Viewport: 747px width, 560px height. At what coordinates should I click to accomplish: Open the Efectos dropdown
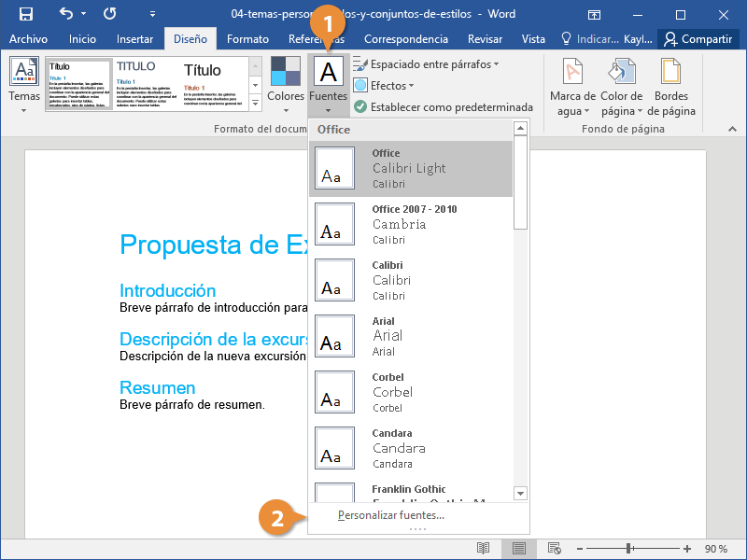pos(384,86)
